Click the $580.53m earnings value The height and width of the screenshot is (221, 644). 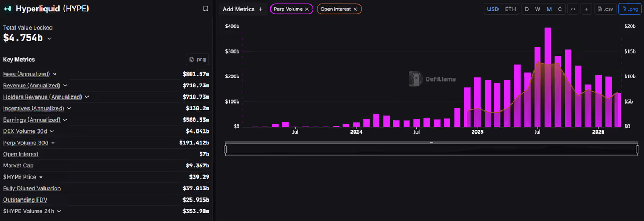(196, 120)
